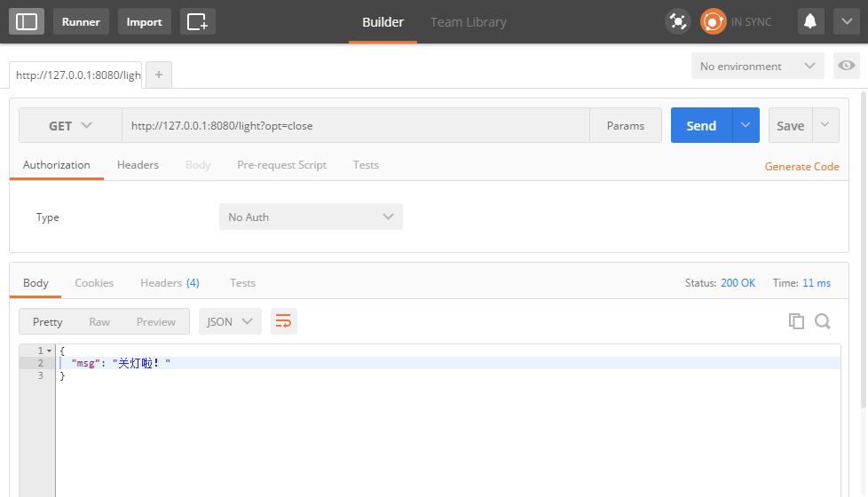The width and height of the screenshot is (868, 497).
Task: Open the response Headers (4) tab
Action: [170, 283]
